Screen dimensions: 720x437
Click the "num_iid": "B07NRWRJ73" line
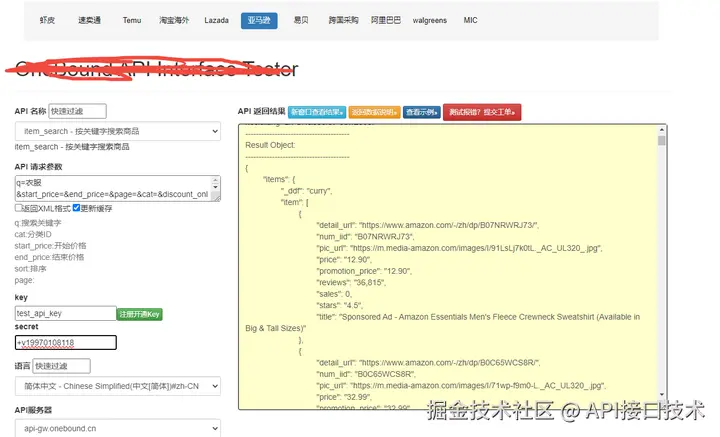tap(365, 236)
